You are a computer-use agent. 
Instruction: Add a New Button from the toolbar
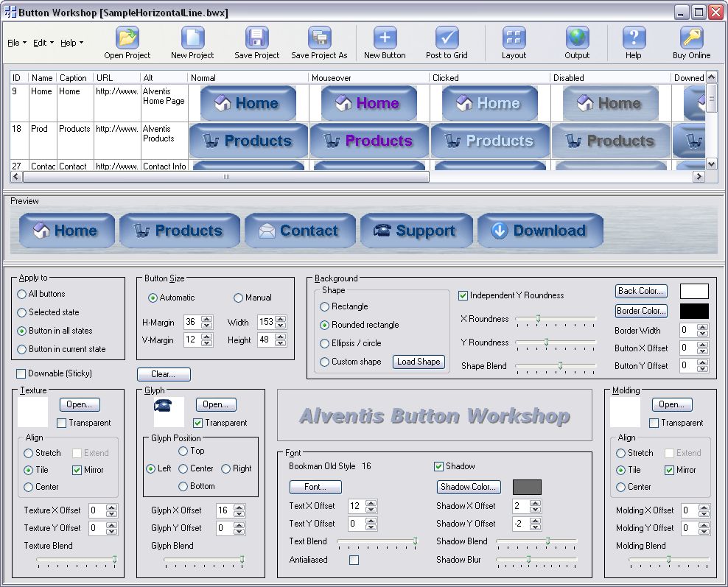[x=385, y=38]
